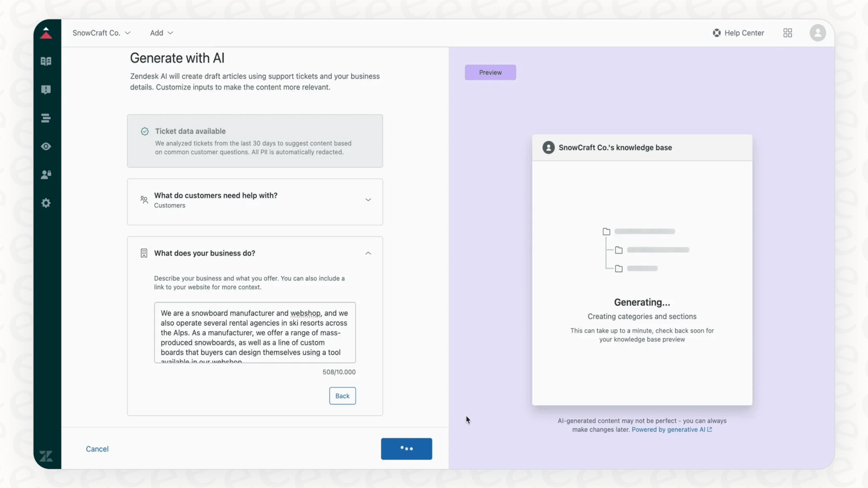Collapse the 'What does your business do?' section

[368, 253]
